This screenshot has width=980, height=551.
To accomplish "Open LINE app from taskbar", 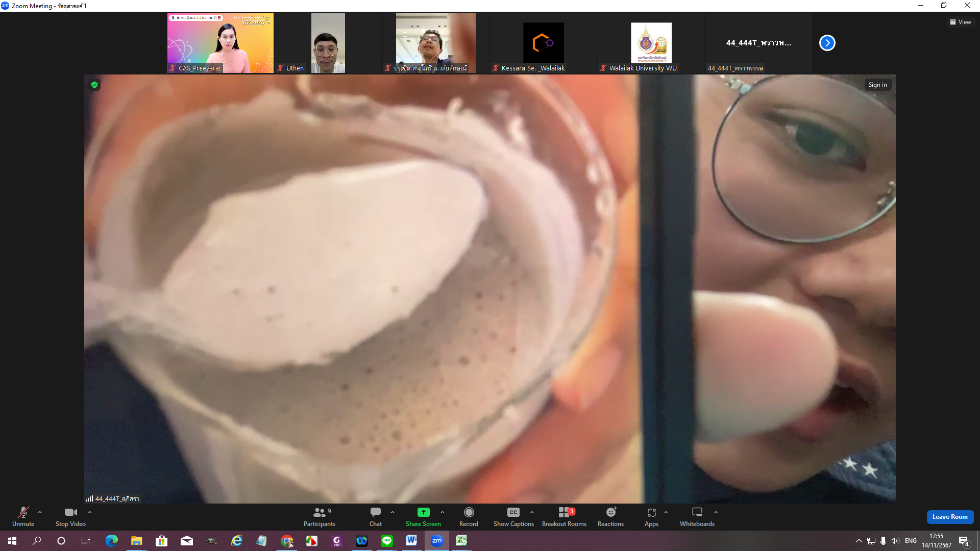I will point(387,541).
